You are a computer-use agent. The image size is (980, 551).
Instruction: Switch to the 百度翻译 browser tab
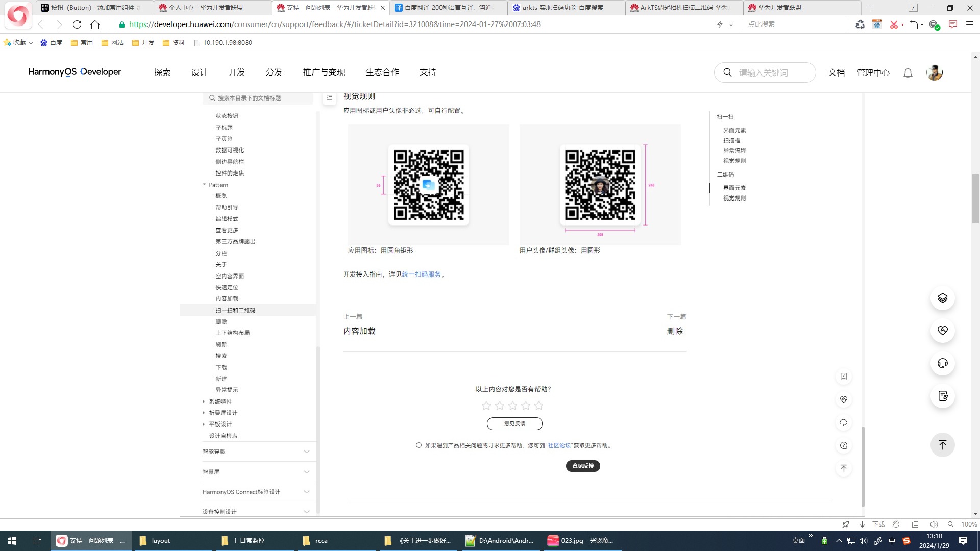pyautogui.click(x=448, y=8)
